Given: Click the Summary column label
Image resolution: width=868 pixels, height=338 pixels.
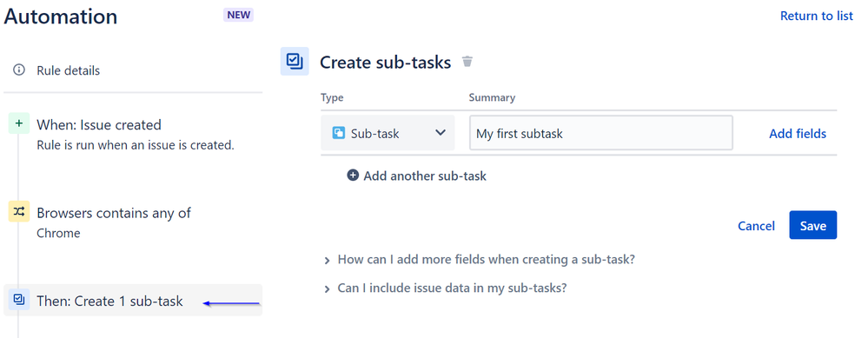Looking at the screenshot, I should click(x=492, y=97).
